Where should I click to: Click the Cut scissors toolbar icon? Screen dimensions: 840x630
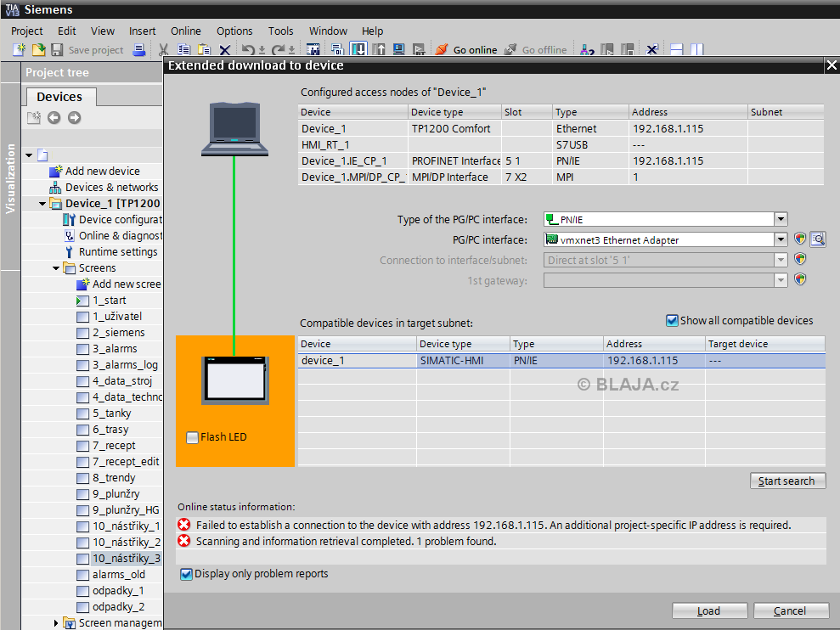pyautogui.click(x=163, y=50)
